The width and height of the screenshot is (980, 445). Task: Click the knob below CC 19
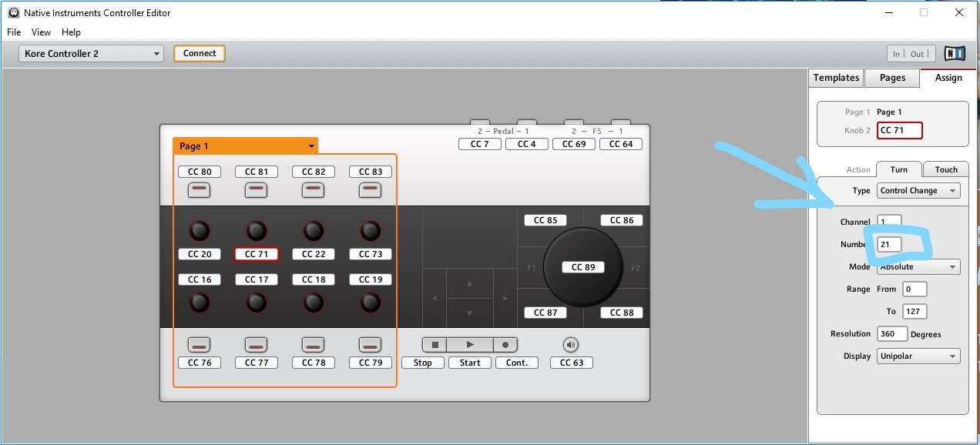(x=371, y=303)
